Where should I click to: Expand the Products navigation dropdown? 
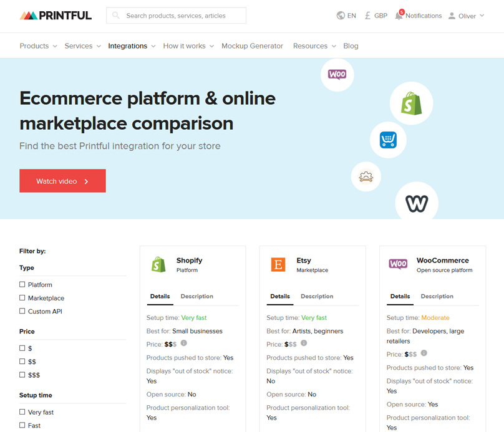[x=38, y=46]
